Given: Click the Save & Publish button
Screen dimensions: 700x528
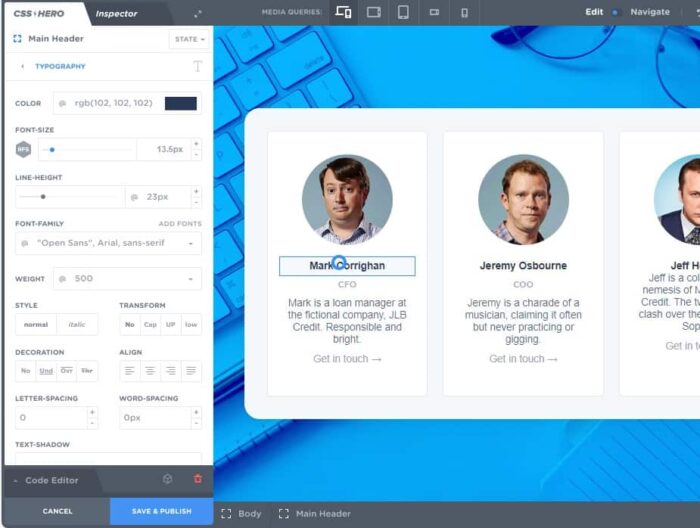Looking at the screenshot, I should pyautogui.click(x=161, y=511).
